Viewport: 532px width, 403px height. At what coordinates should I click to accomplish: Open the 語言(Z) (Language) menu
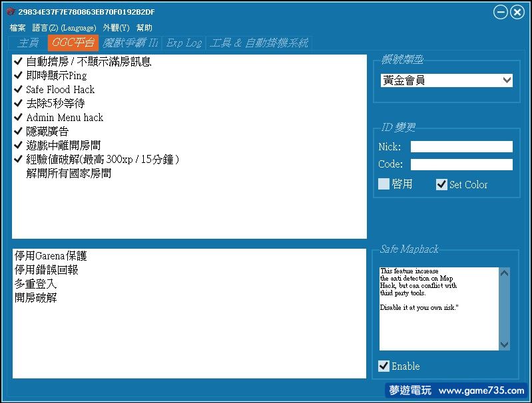[64, 28]
